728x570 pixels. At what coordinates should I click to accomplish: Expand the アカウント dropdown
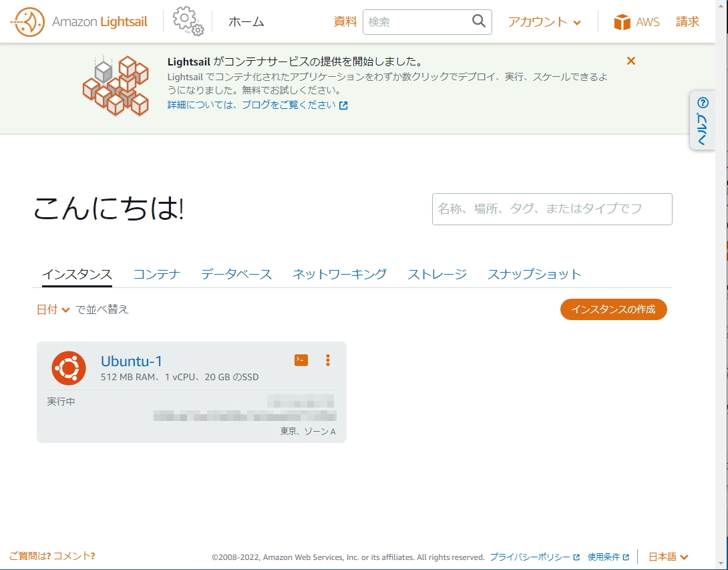[544, 22]
